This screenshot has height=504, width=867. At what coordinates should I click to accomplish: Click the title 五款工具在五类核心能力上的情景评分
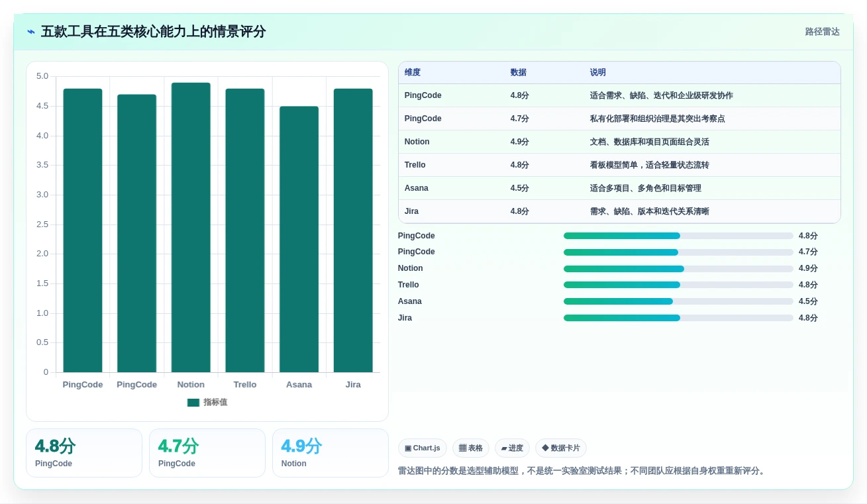pos(154,32)
